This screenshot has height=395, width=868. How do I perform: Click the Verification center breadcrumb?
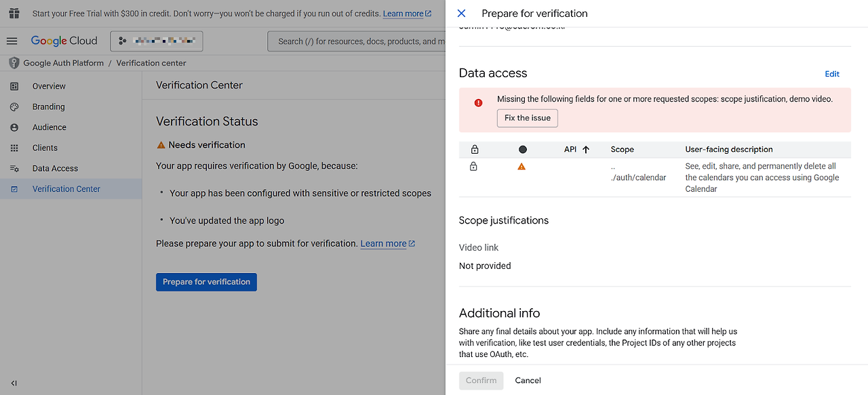point(151,63)
